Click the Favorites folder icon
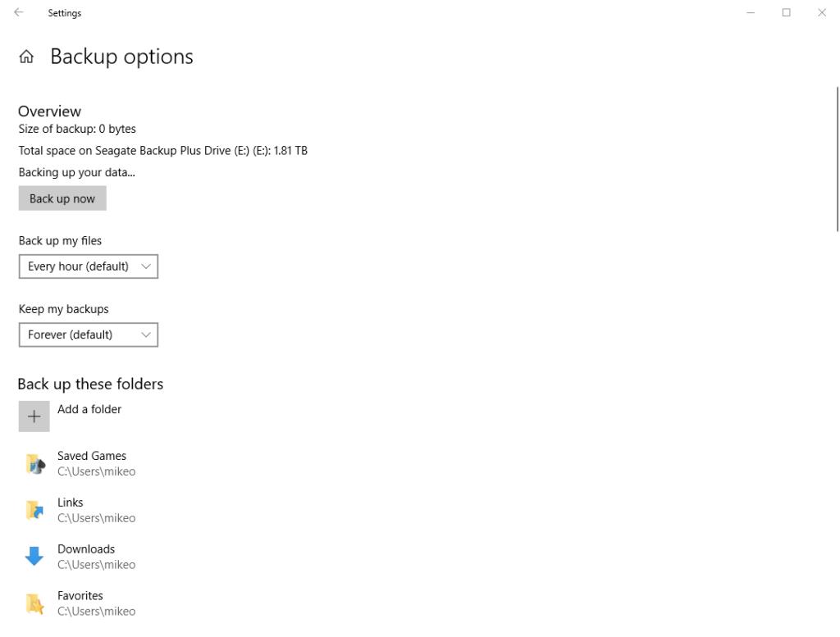 34,603
